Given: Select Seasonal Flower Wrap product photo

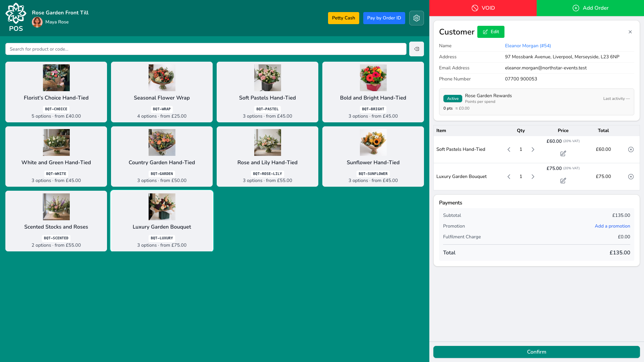Looking at the screenshot, I should tap(162, 78).
